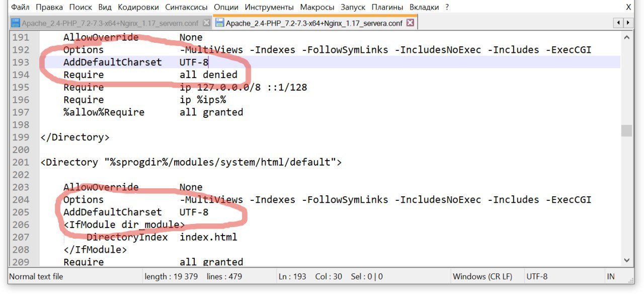Close document with X at menu bar end
Viewport: 644px width, 294px height.
point(628,7)
